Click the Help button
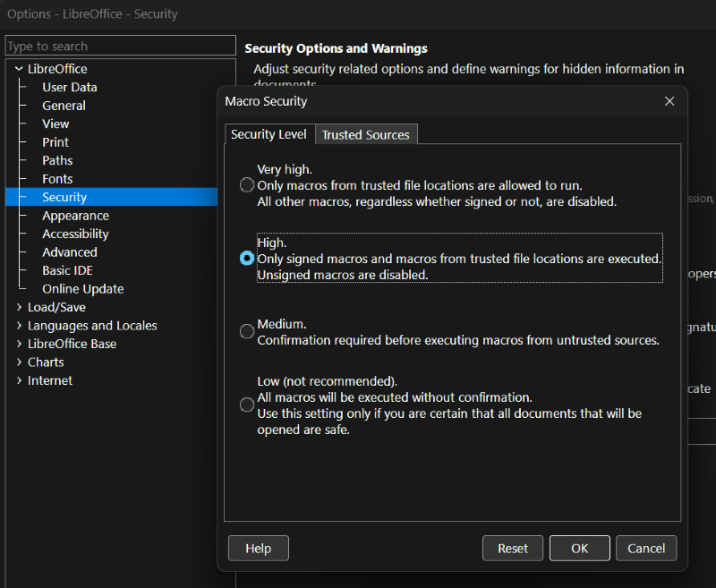716x588 pixels. 259,548
